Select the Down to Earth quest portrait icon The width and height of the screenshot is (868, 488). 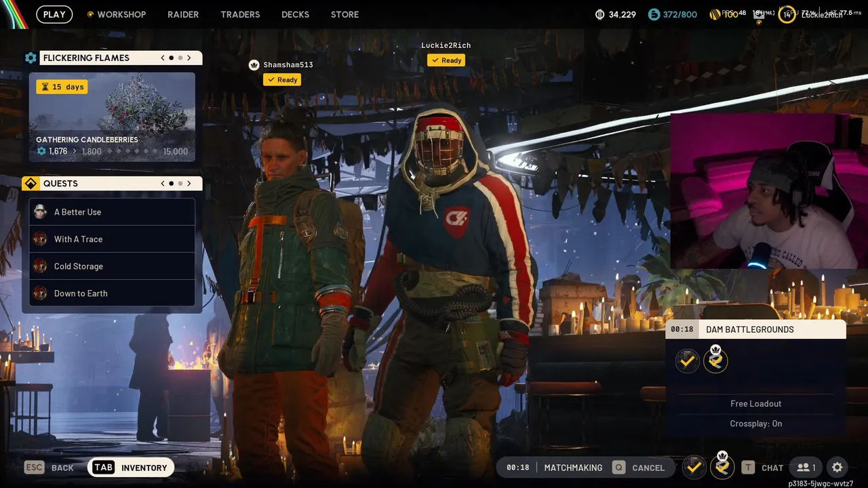coord(41,293)
